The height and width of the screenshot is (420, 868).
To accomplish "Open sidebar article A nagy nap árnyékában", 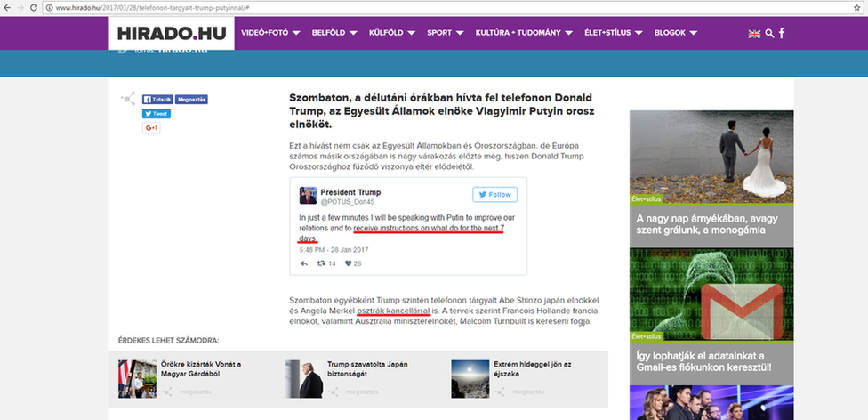I will pos(706,224).
